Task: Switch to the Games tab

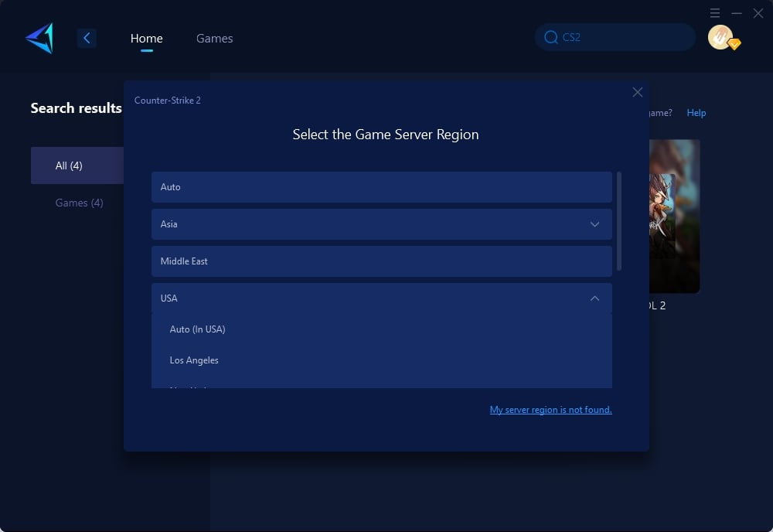Action: coord(214,39)
